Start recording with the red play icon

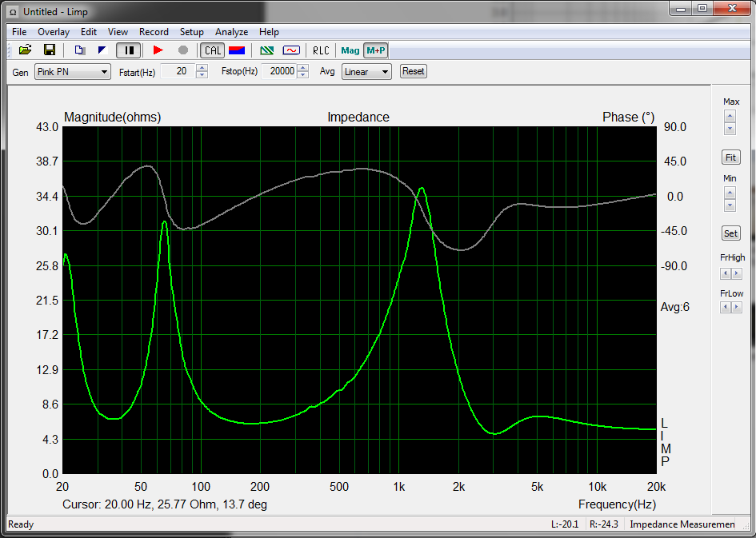158,50
